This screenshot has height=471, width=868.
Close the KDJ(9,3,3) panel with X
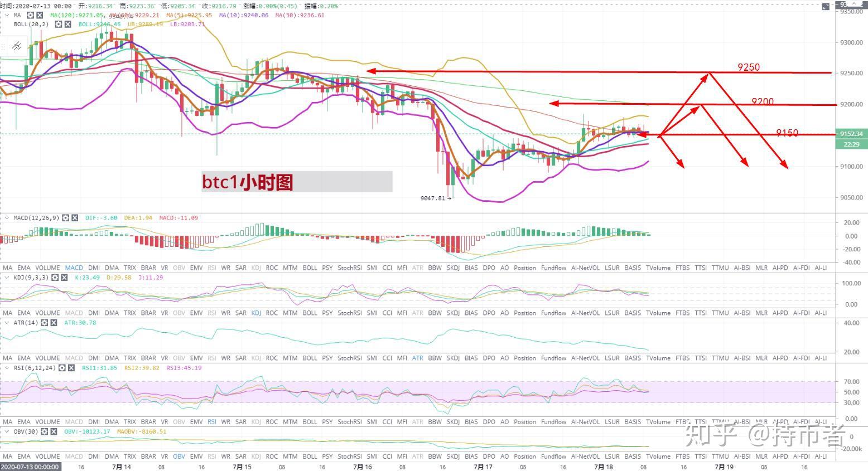[65, 278]
